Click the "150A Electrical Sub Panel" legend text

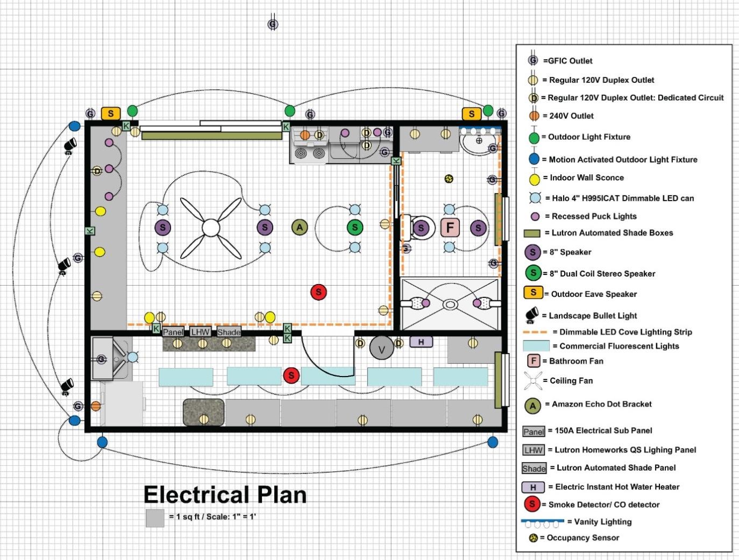tap(603, 430)
